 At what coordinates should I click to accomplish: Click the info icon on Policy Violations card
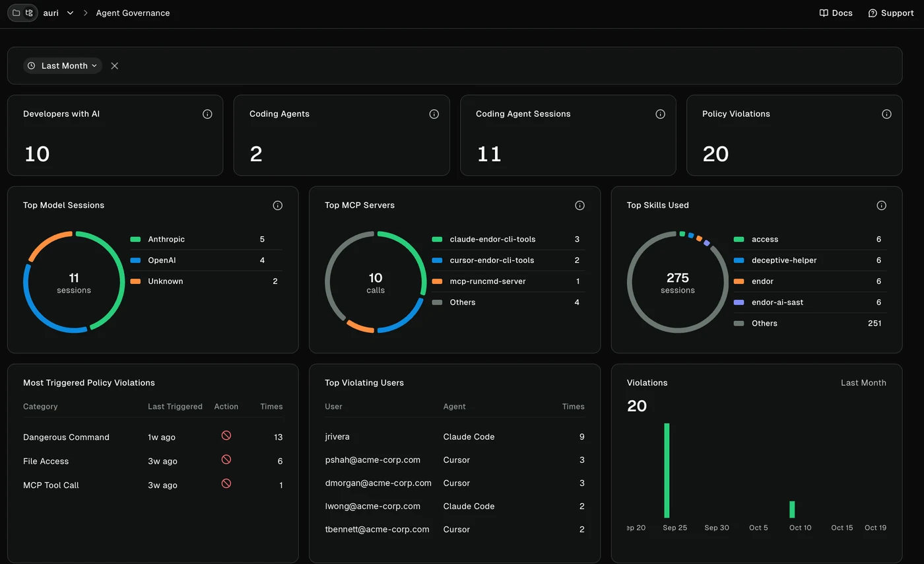coord(886,114)
